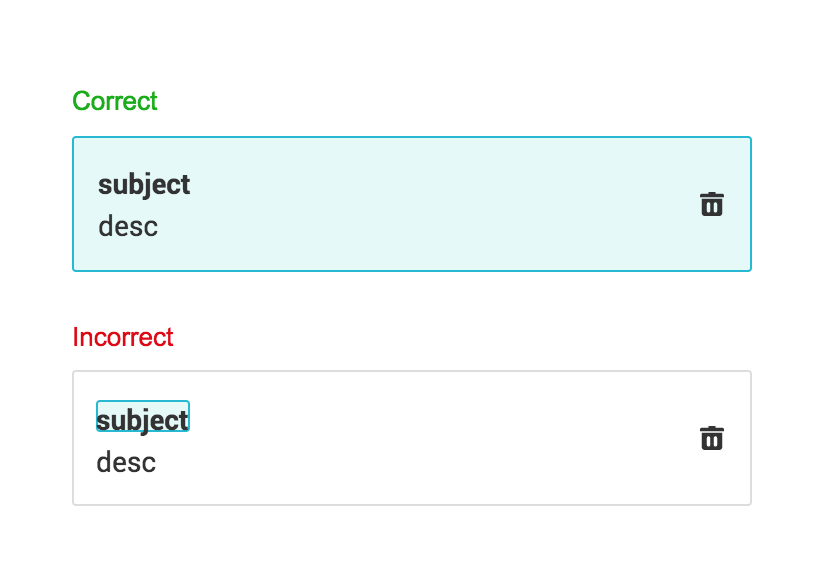The image size is (824, 582).
Task: Choose the subject heading under Correct
Action: coord(144,185)
